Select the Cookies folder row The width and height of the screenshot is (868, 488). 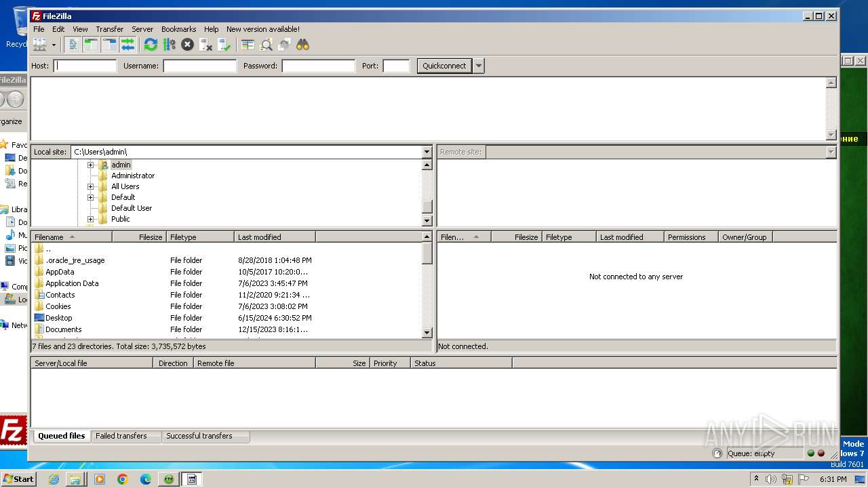[226, 306]
